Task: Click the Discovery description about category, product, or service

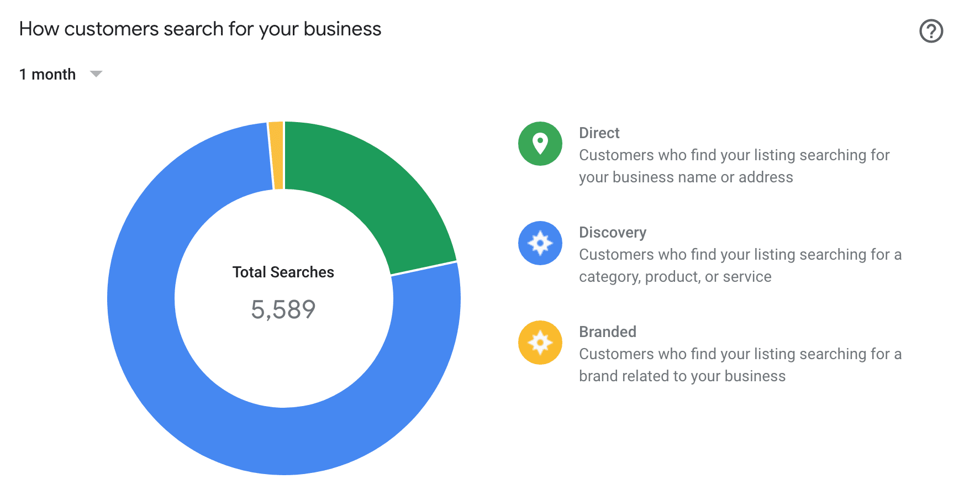Action: (x=740, y=265)
